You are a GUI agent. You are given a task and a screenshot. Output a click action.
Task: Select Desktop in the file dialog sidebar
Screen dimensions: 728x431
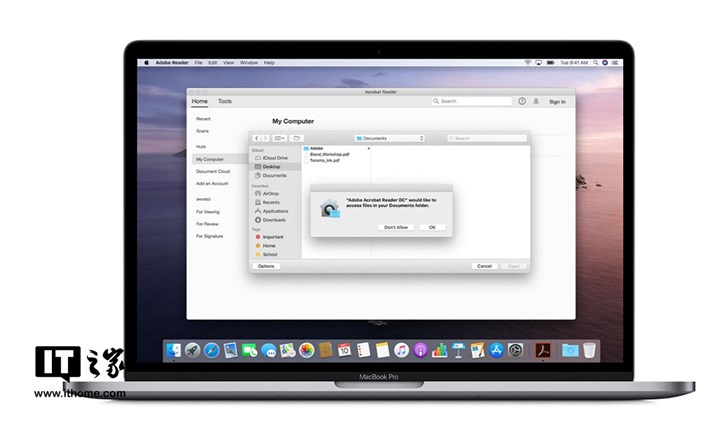pyautogui.click(x=275, y=167)
